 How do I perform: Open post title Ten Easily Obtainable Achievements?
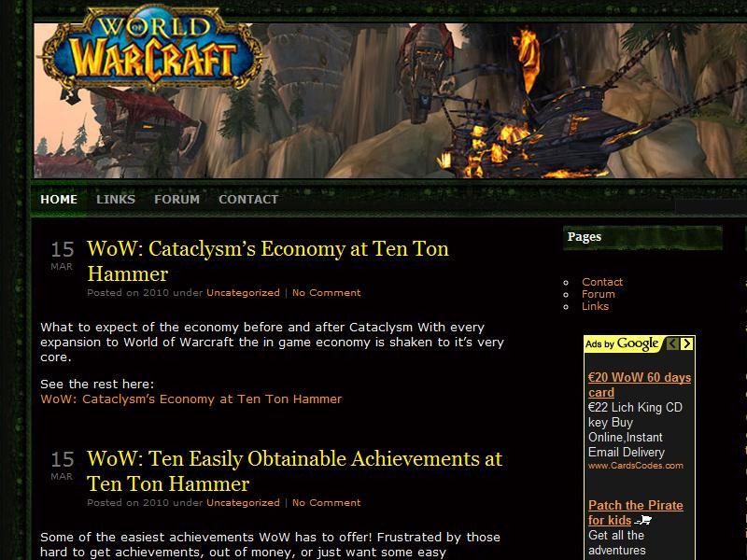click(x=294, y=471)
